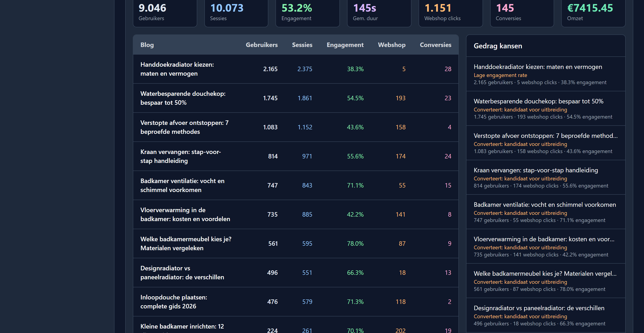Open blog row 'Welke badkamermeubel kies je? Materialen vergeleken'
Viewport: 644px width, 333px height.
(296, 243)
